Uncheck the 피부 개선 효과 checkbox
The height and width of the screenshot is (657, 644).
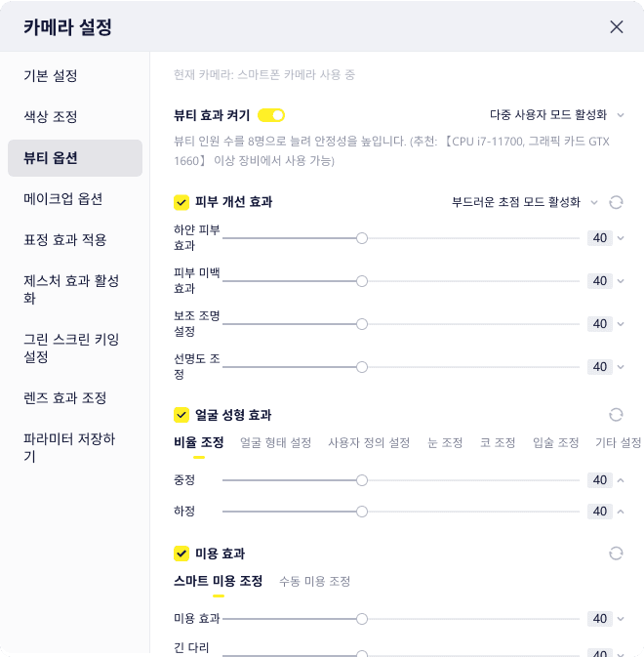[181, 202]
